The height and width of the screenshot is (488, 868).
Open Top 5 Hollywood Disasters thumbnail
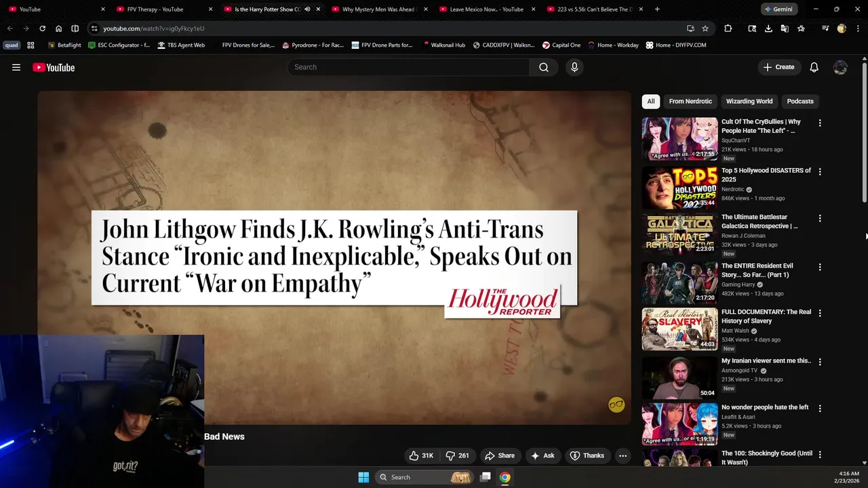click(679, 187)
